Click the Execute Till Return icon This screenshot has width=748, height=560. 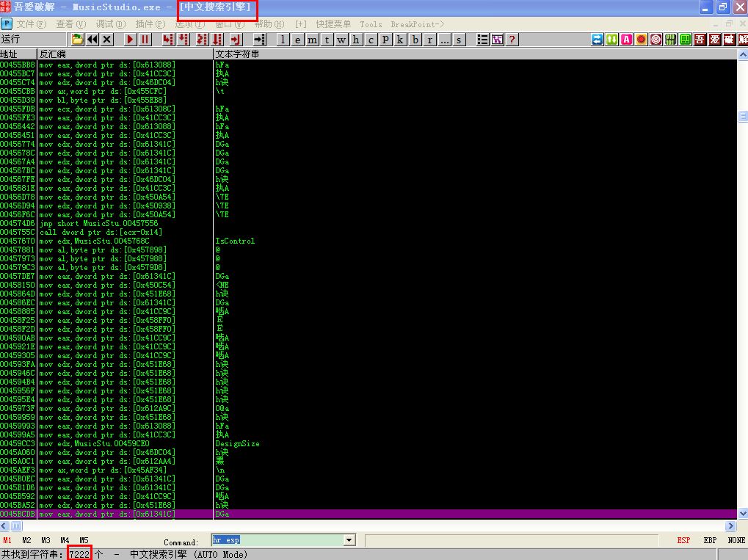click(x=236, y=40)
